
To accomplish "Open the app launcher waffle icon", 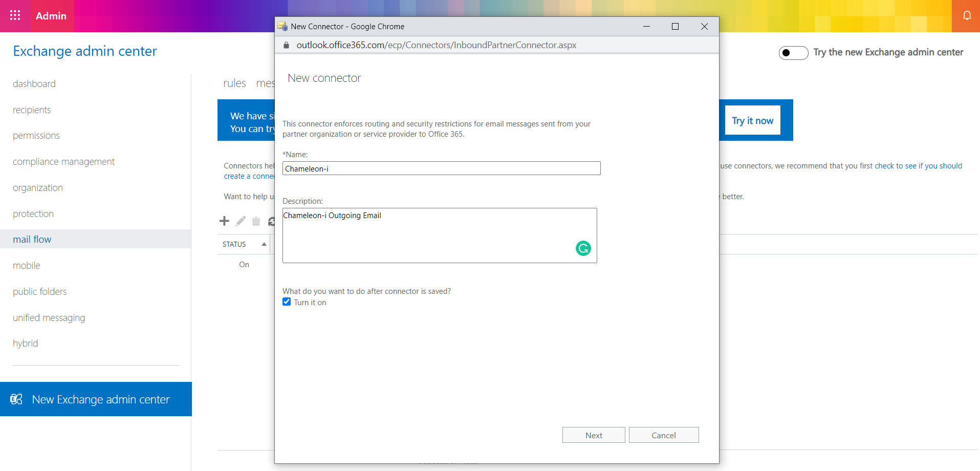I will click(x=15, y=15).
